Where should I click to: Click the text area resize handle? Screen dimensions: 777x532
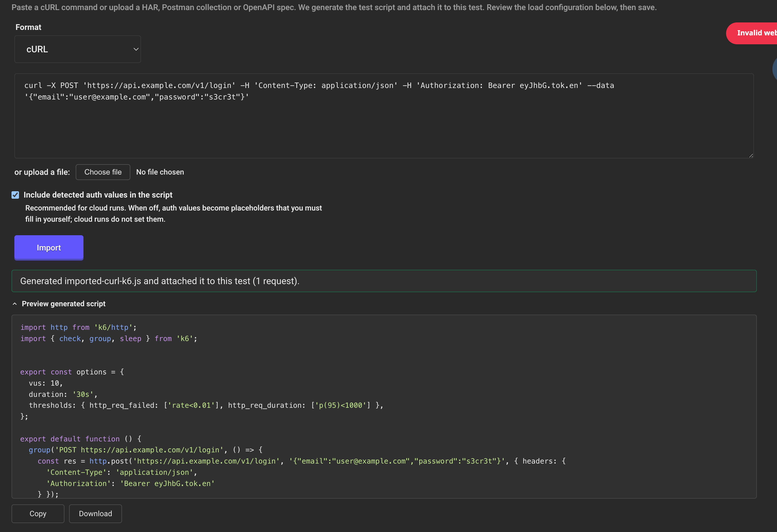pos(751,155)
